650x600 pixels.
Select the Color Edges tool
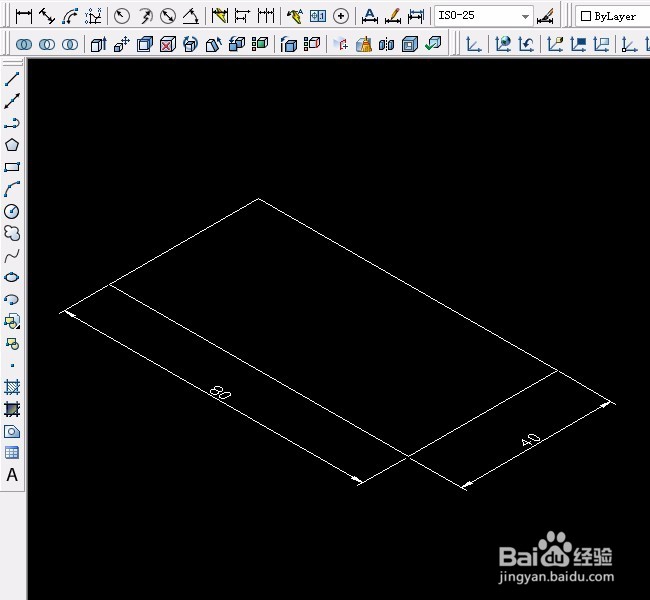[312, 44]
